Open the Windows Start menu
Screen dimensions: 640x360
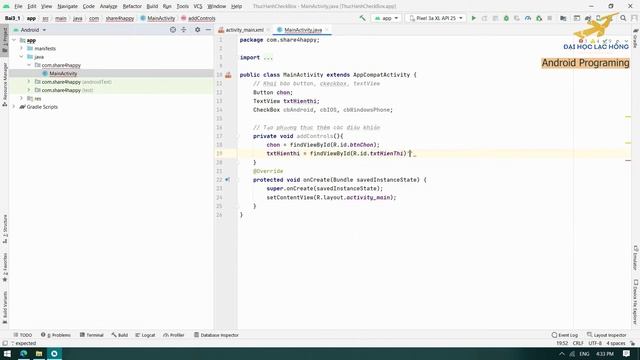(7, 353)
